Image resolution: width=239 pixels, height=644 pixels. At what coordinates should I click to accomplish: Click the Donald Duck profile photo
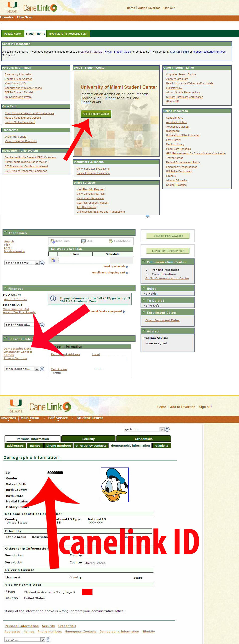click(115, 485)
